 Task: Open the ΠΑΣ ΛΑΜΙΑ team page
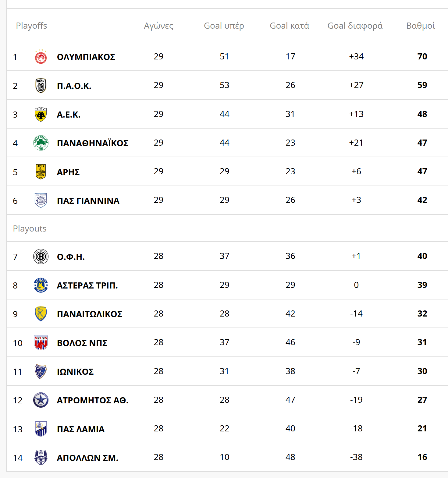(x=81, y=429)
